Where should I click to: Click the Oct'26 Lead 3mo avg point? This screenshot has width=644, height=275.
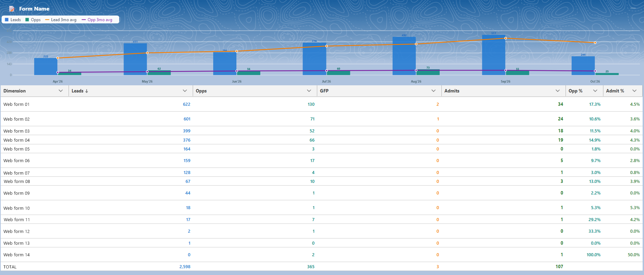tap(595, 43)
